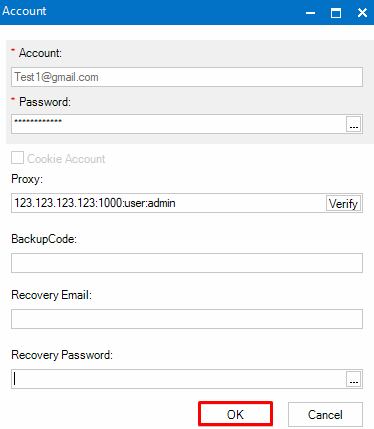Select the BackupCode input box
The height and width of the screenshot is (429, 374).
[187, 263]
